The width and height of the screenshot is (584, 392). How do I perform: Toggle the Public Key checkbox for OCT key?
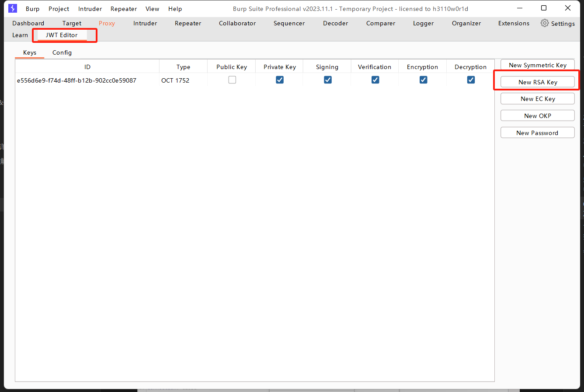coord(232,80)
